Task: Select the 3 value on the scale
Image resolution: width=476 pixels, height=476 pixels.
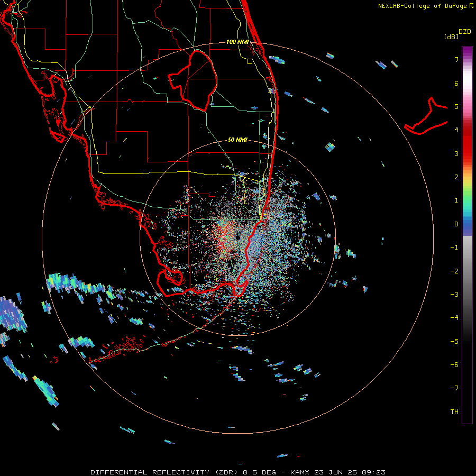Action: pos(456,153)
